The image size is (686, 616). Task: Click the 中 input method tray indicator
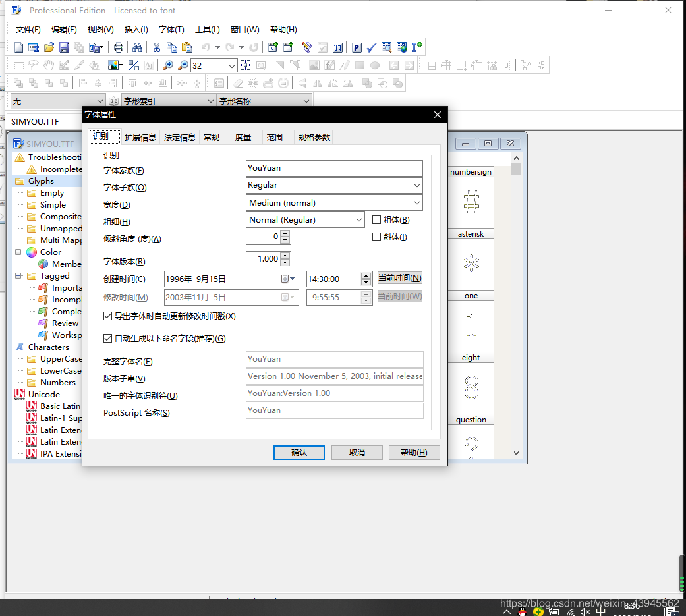click(x=600, y=611)
